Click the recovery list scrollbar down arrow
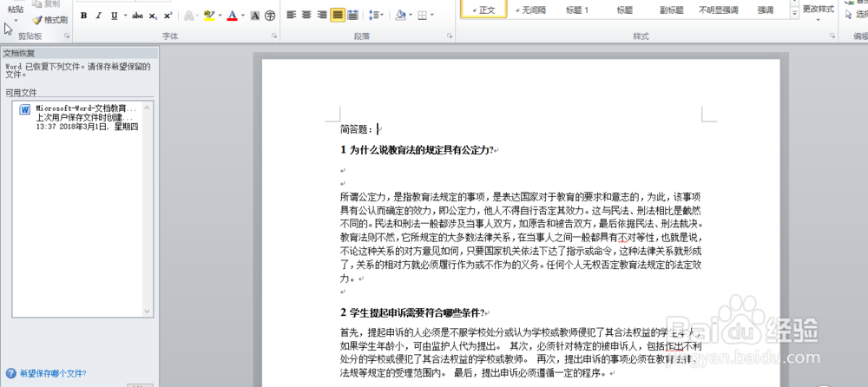The height and width of the screenshot is (387, 868). (x=148, y=312)
